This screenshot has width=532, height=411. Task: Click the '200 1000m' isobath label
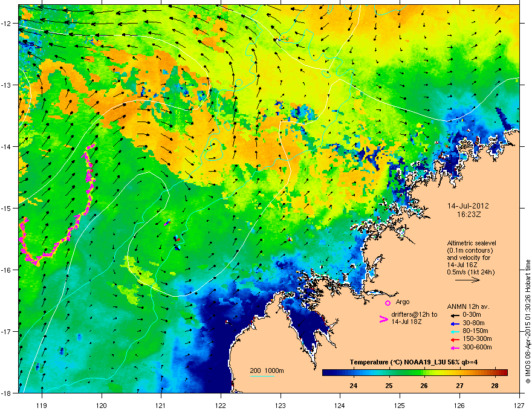pyautogui.click(x=267, y=371)
